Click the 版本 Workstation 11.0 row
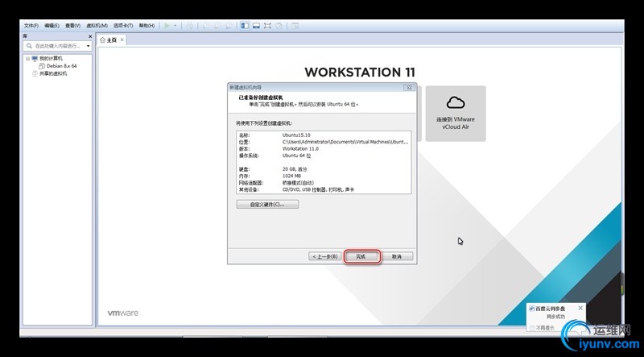This screenshot has width=644, height=357. [x=324, y=148]
